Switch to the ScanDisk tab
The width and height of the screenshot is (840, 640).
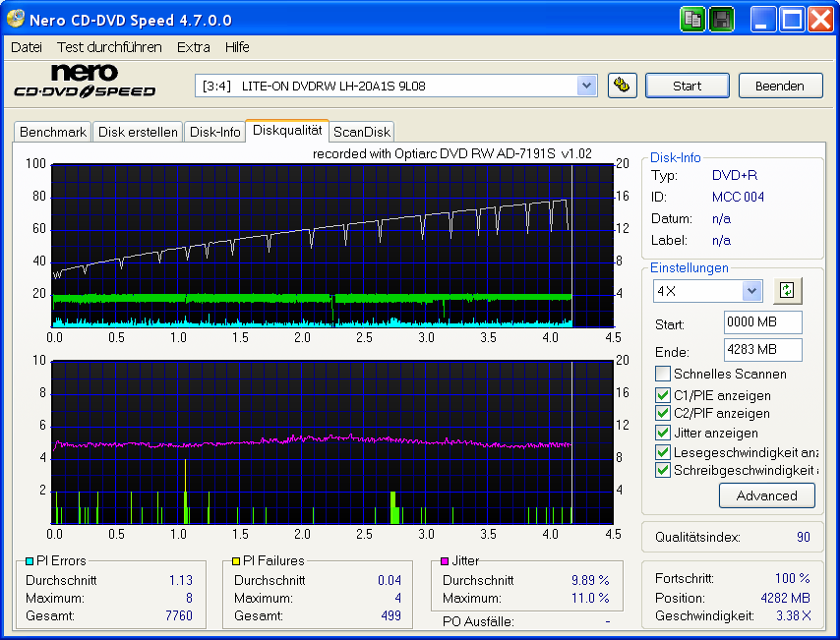coord(361,131)
